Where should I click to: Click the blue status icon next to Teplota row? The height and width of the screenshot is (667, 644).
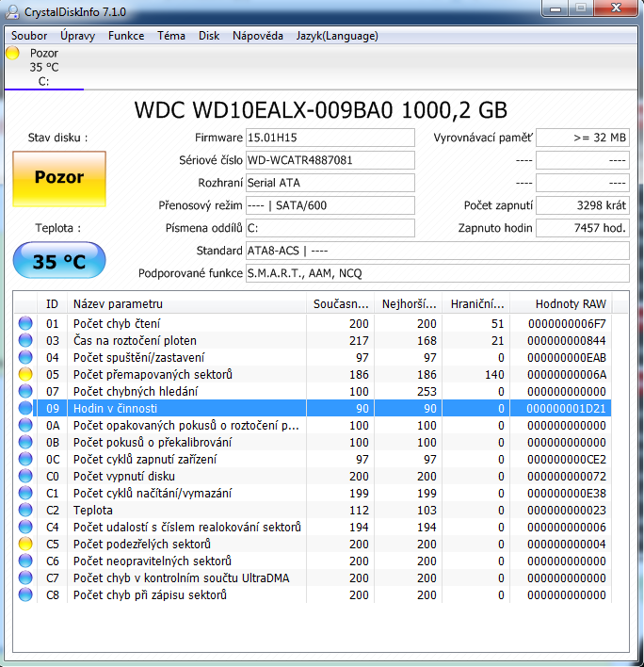coord(24,511)
